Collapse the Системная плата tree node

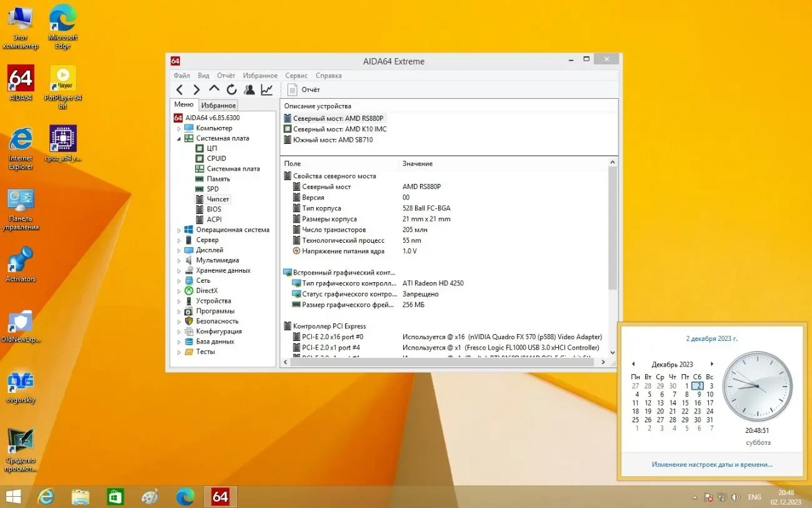(179, 138)
